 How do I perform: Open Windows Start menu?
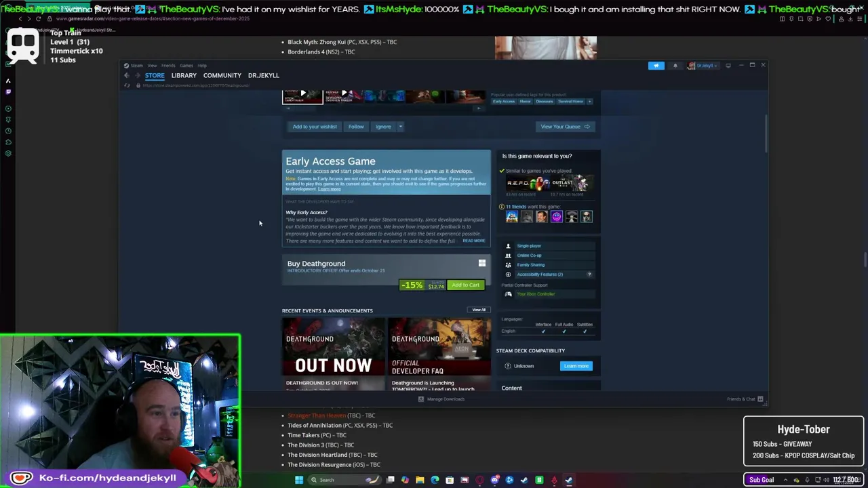[298, 480]
